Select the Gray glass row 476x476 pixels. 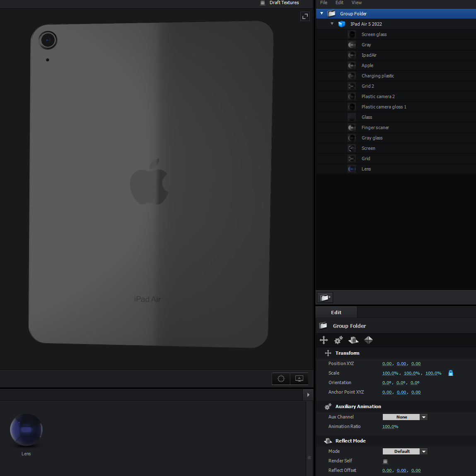[396, 138]
